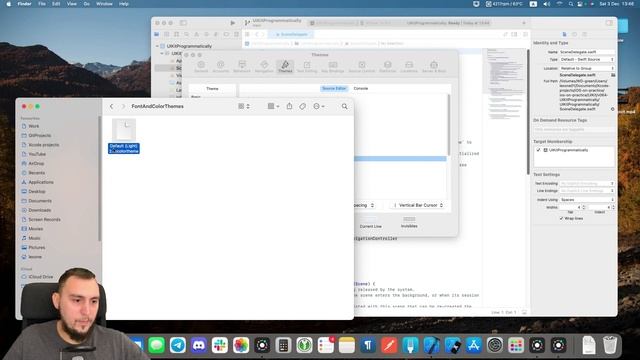Open the View menu in menu bar
The height and width of the screenshot is (360, 640).
(71, 4)
